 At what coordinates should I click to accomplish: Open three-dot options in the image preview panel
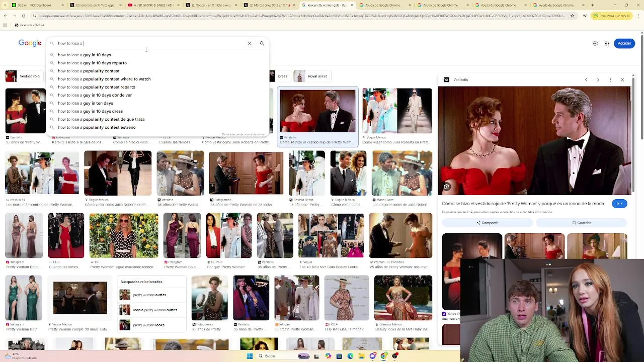coord(610,79)
